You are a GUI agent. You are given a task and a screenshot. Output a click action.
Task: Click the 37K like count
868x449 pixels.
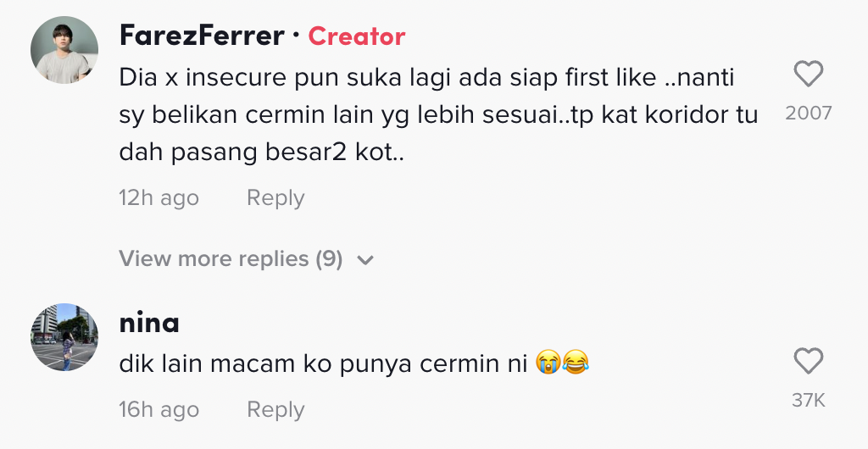pos(808,400)
